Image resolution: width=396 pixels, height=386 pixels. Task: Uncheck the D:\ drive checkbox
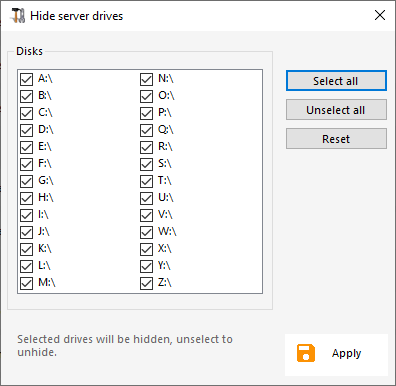26,130
